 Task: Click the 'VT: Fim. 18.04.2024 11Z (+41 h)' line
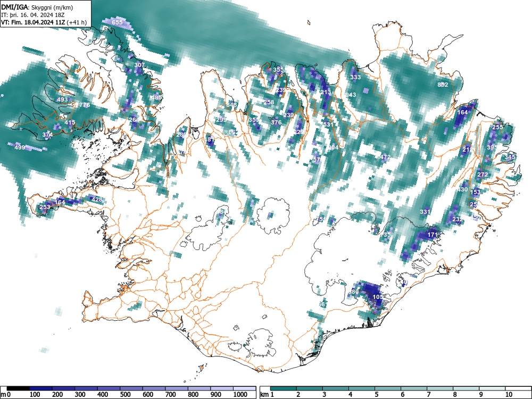point(44,22)
